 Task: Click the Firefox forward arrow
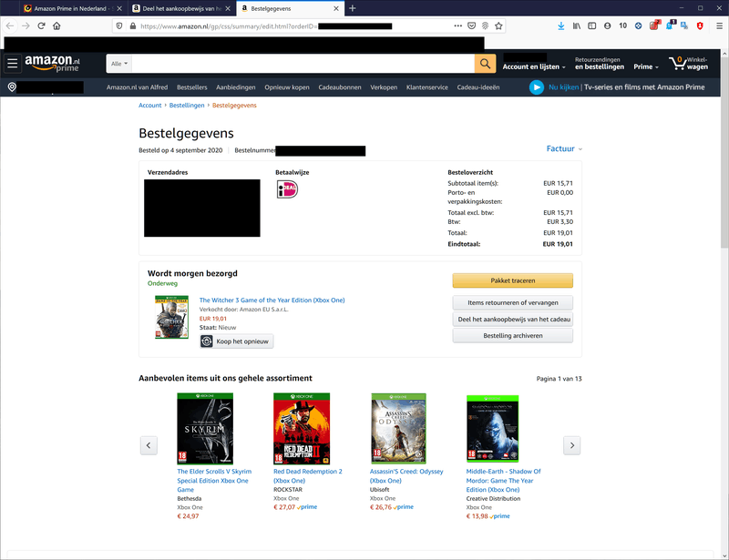point(26,26)
